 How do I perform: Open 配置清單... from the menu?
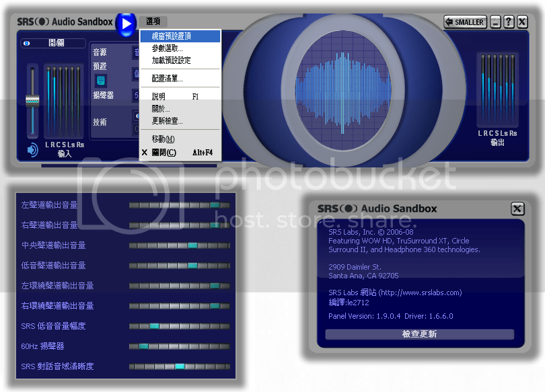pyautogui.click(x=180, y=79)
